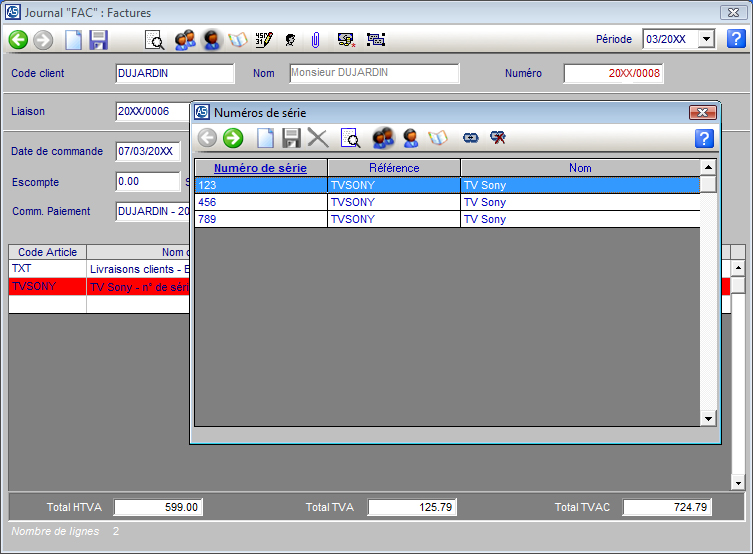Click the chain link icon in serial numbers dialog
The width and height of the screenshot is (753, 554).
(x=471, y=138)
